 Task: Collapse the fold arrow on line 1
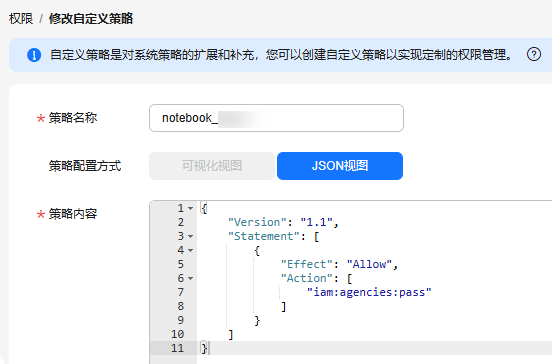[190, 208]
